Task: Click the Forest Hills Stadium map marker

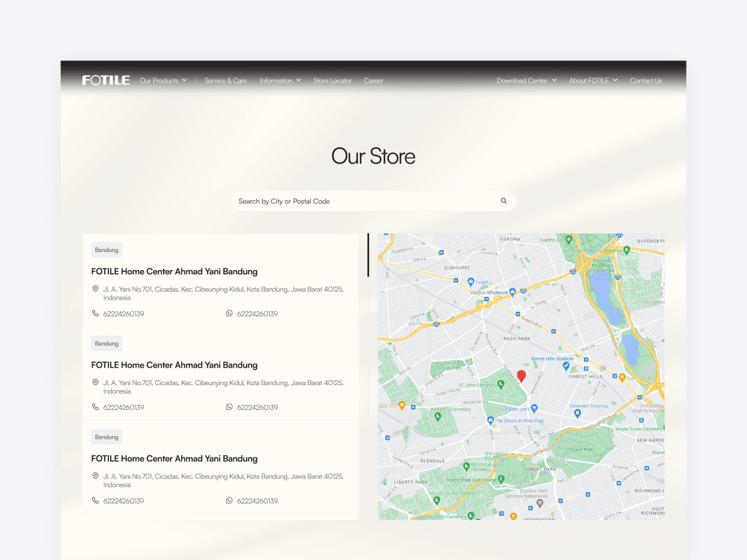Action: [566, 366]
